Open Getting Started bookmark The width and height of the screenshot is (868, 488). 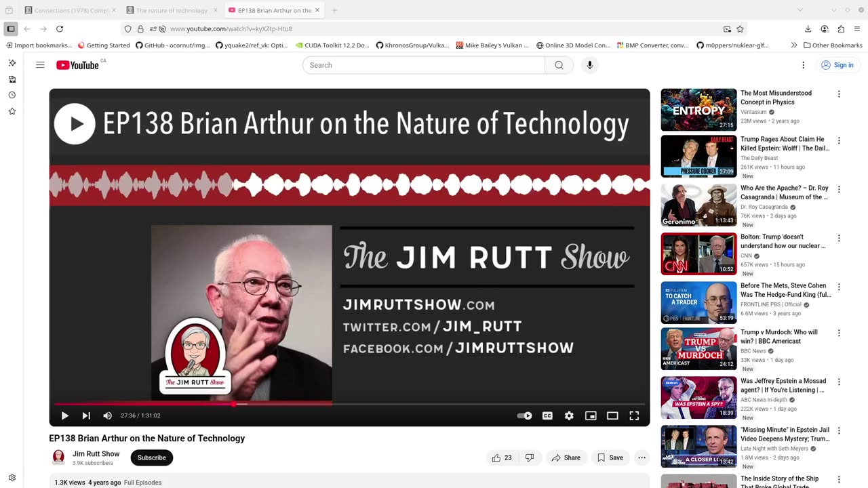[x=104, y=45]
